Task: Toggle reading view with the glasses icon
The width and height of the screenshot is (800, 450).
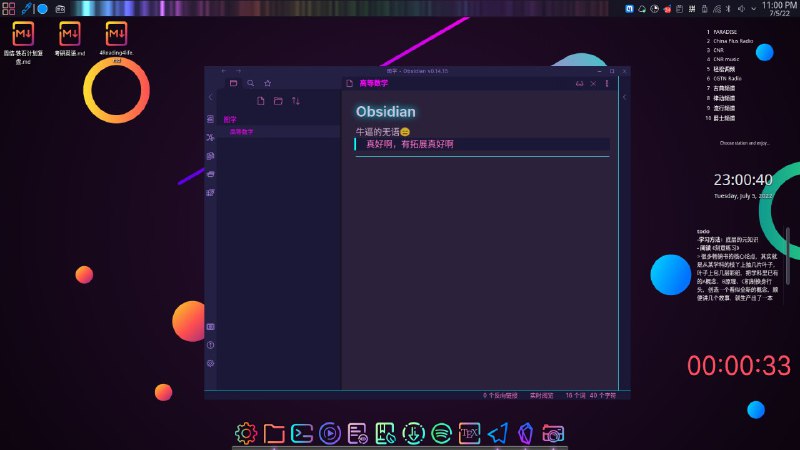Action: pos(580,83)
